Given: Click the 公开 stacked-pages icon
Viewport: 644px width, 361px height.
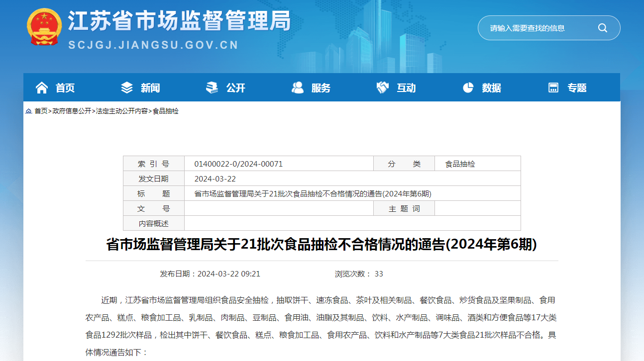Looking at the screenshot, I should click(212, 87).
